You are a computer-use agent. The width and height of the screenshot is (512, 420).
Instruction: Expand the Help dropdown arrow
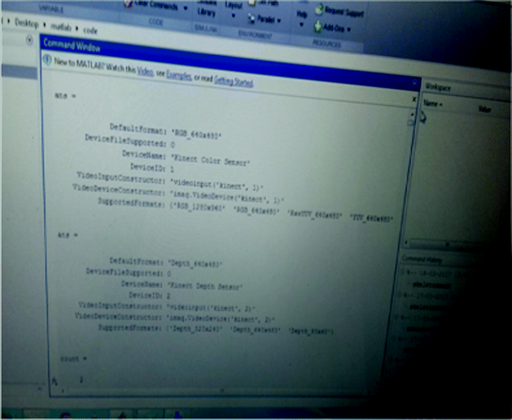pos(301,24)
